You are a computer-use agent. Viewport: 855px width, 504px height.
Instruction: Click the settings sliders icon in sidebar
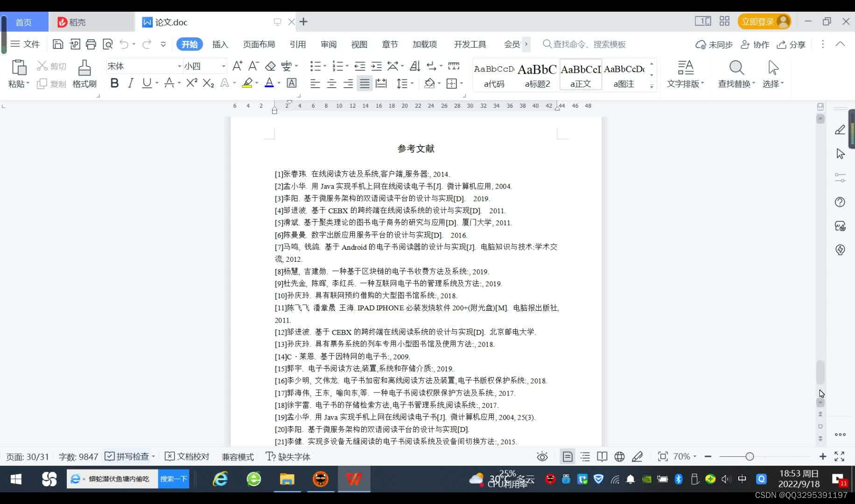(x=840, y=178)
